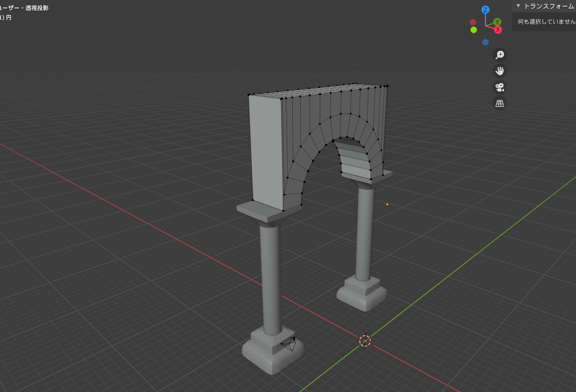Click the dark red negative X gizmo dot
This screenshot has width=576, height=392.
pos(473,22)
